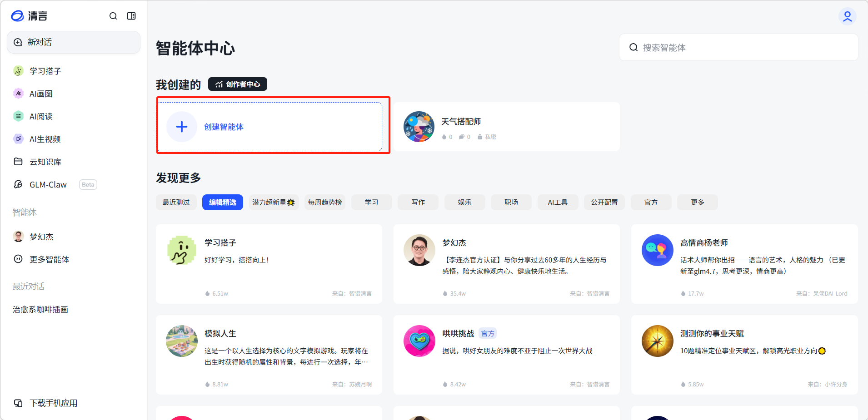Image resolution: width=868 pixels, height=420 pixels.
Task: Expand 更多智能体 in the sidebar
Action: tap(49, 259)
